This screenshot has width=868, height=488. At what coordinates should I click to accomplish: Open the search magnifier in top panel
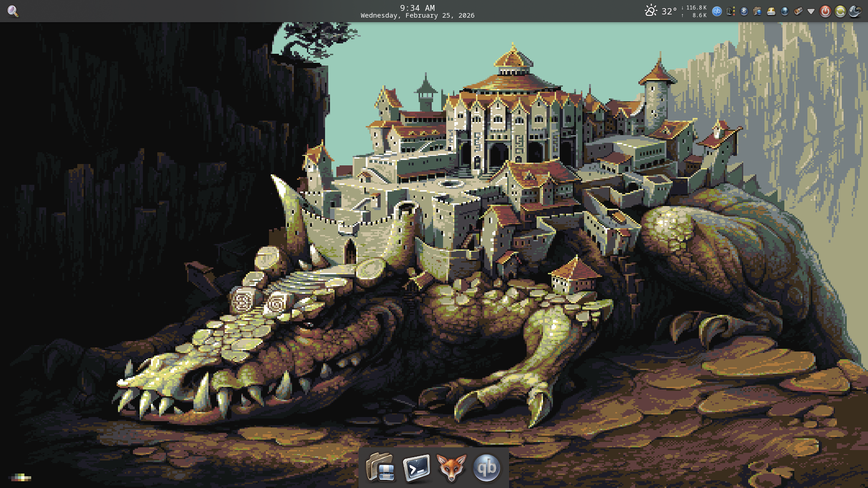pyautogui.click(x=13, y=11)
